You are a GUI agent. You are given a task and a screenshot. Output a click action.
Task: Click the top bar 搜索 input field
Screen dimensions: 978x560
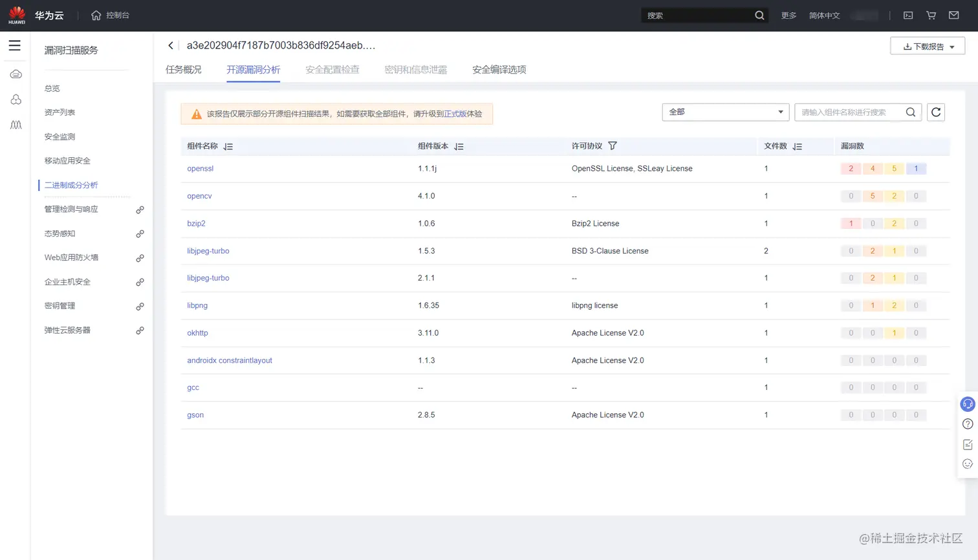pos(697,16)
